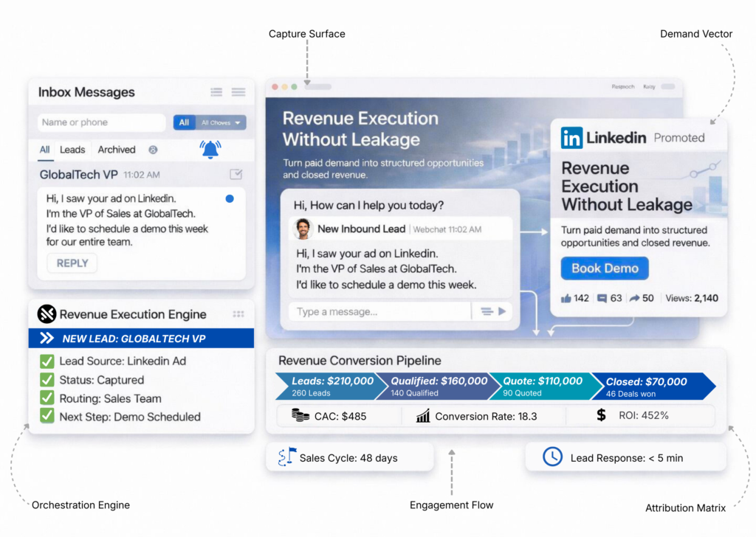Click the comment icon on LinkedIn ad
Viewport: 756px width, 537px height.
pyautogui.click(x=602, y=298)
